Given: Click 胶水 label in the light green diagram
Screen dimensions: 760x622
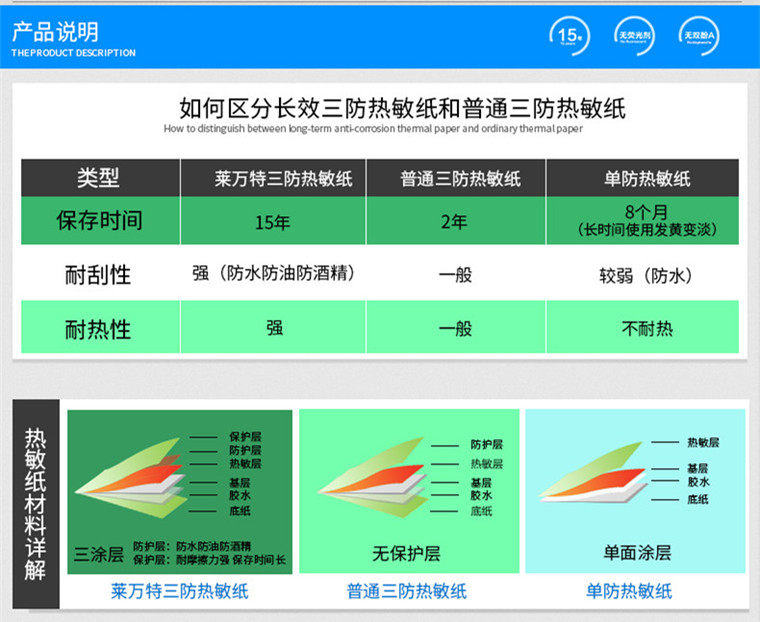Looking at the screenshot, I should 481,495.
